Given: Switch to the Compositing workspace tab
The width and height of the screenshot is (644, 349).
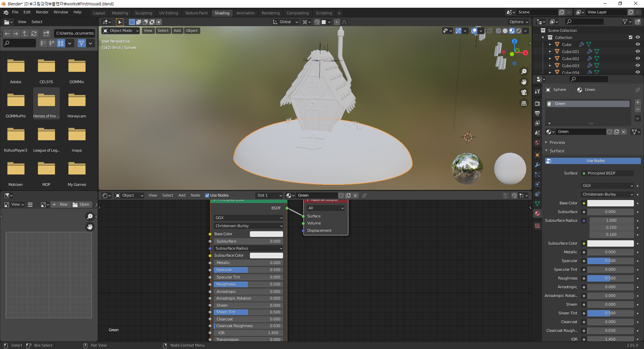Looking at the screenshot, I should (298, 13).
